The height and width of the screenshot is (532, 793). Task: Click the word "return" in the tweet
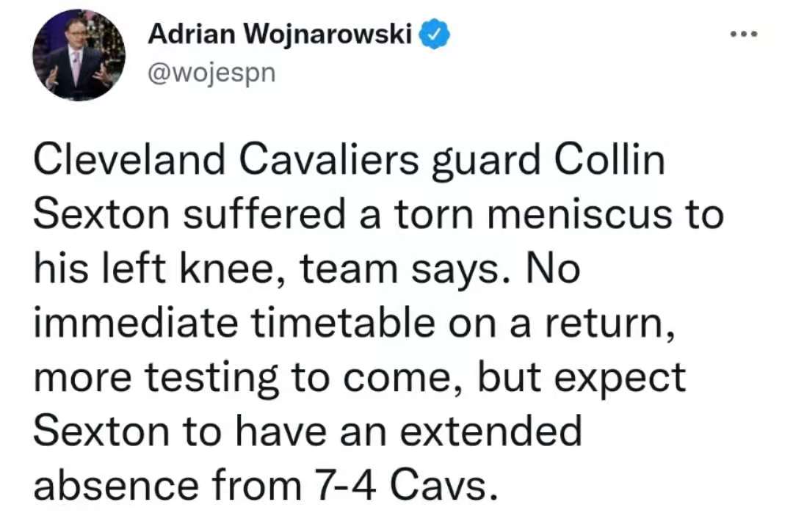pos(605,324)
